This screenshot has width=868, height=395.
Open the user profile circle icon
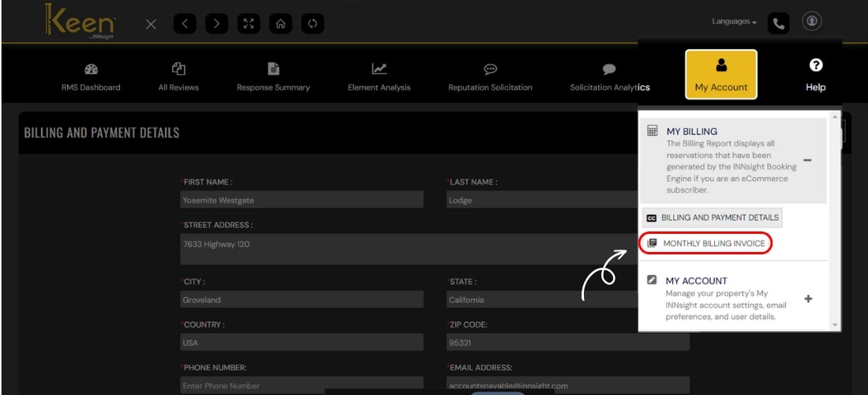click(812, 21)
